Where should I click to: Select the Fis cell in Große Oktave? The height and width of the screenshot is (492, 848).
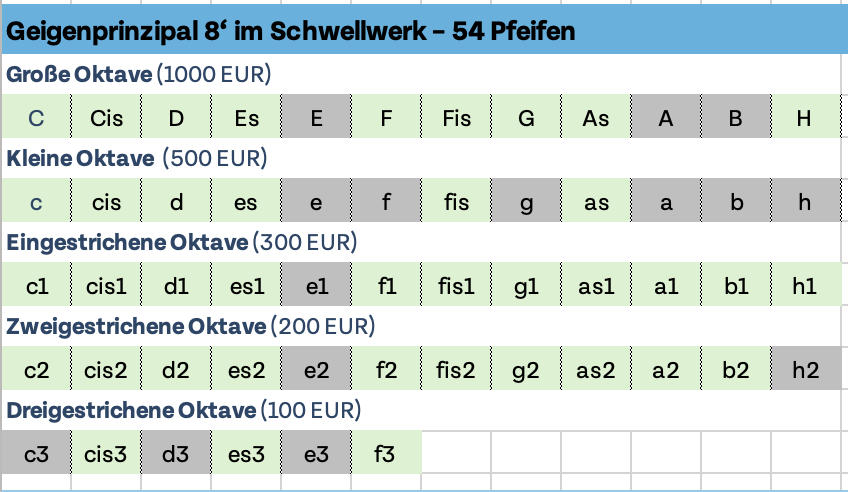pyautogui.click(x=456, y=118)
